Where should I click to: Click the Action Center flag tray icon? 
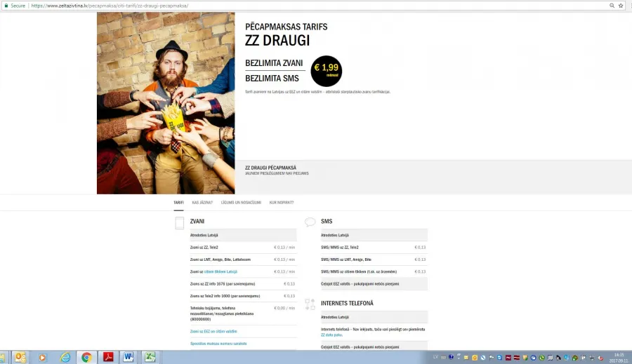[x=492, y=358]
